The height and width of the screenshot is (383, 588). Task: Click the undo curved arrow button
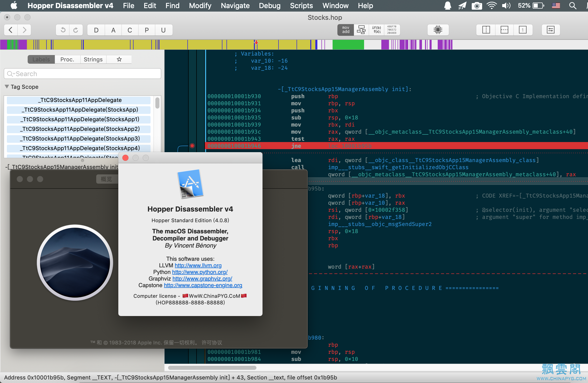(63, 30)
